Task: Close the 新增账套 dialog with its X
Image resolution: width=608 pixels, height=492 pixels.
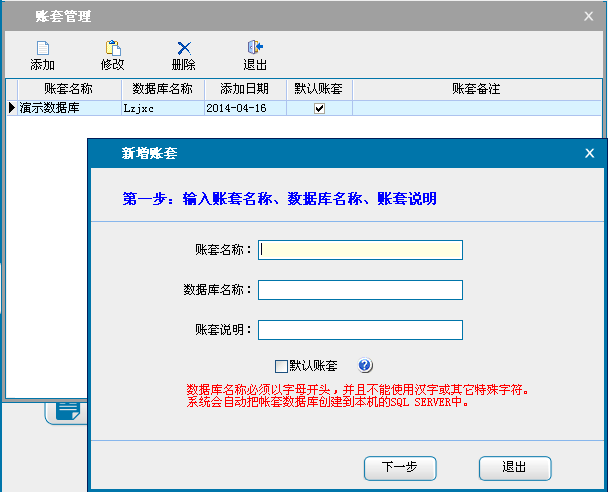Action: click(590, 153)
